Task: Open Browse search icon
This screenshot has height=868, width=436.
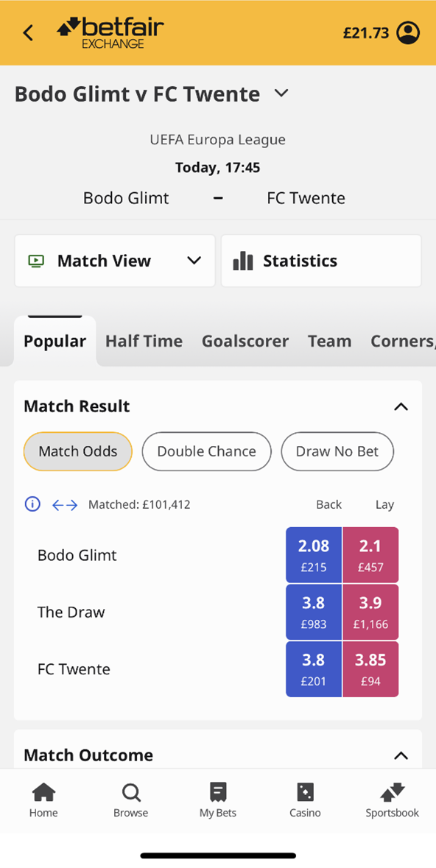Action: click(x=131, y=793)
